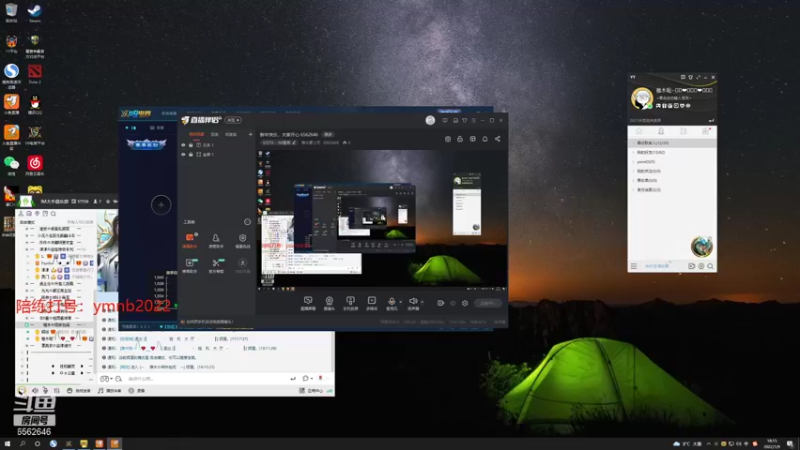Open the apps grid tab in the YY window
This screenshot has width=800, height=450.
[706, 132]
